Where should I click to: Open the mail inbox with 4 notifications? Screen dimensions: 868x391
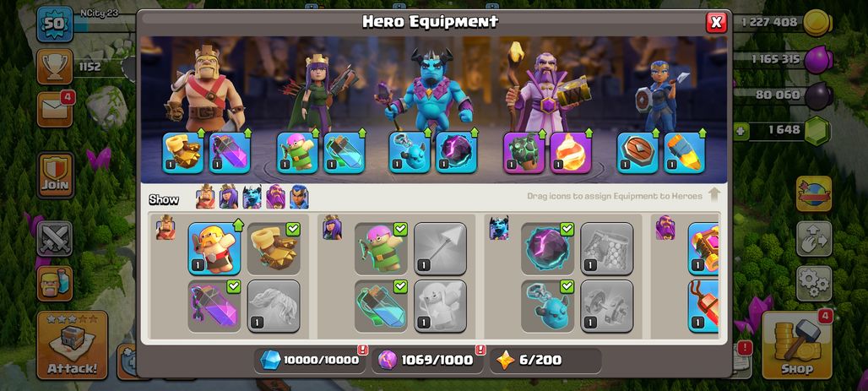tap(55, 109)
